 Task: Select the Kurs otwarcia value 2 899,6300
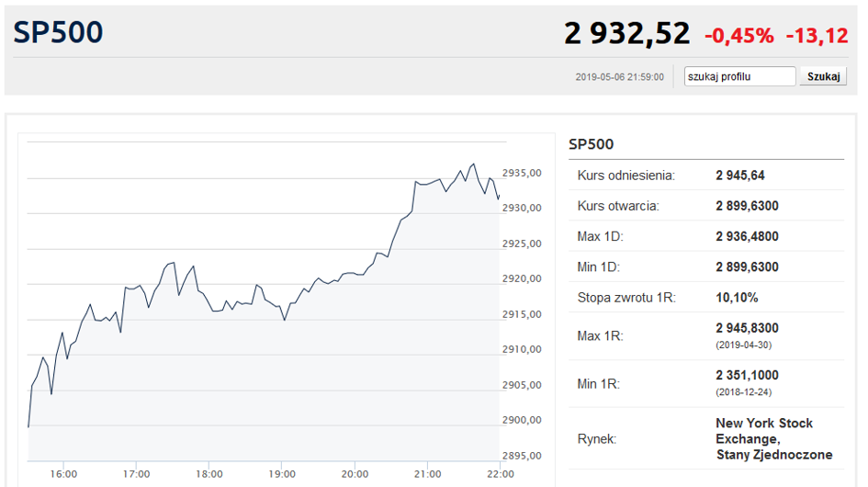coord(748,206)
